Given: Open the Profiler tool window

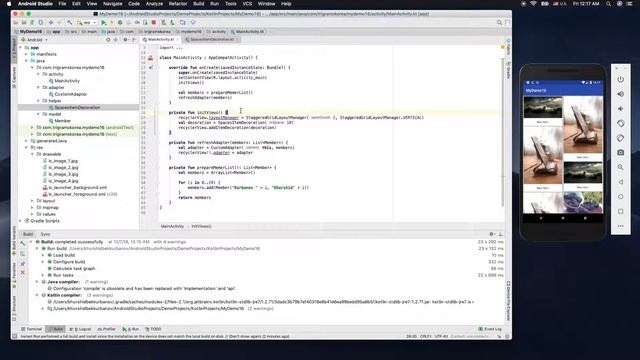Looking at the screenshot, I should tap(107, 329).
